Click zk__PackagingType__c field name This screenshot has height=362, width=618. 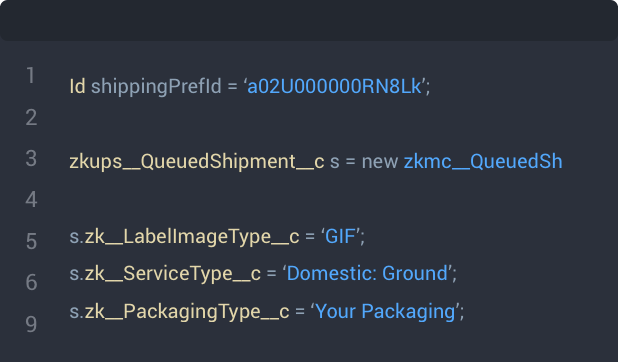[x=187, y=312]
